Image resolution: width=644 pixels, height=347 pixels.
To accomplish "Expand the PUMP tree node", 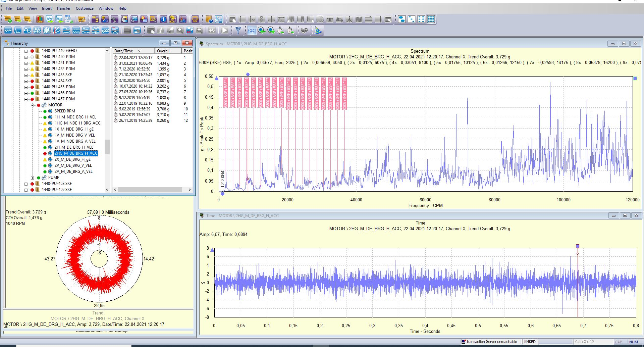I will coord(32,178).
